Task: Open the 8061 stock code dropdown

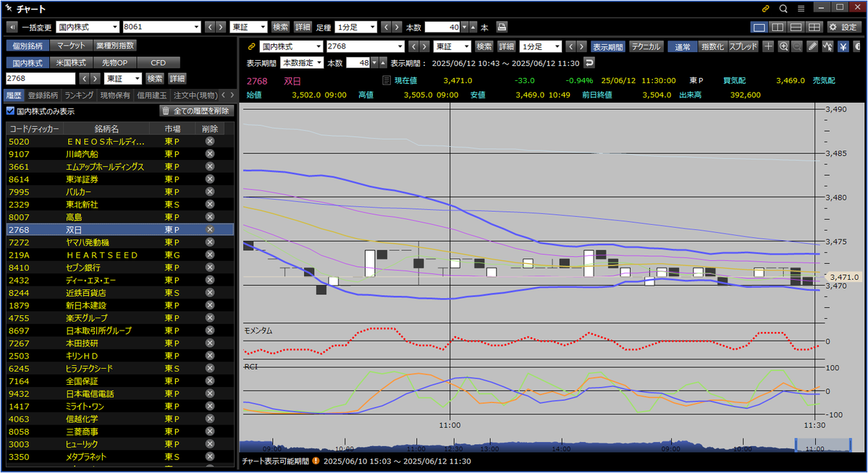Action: [161, 27]
